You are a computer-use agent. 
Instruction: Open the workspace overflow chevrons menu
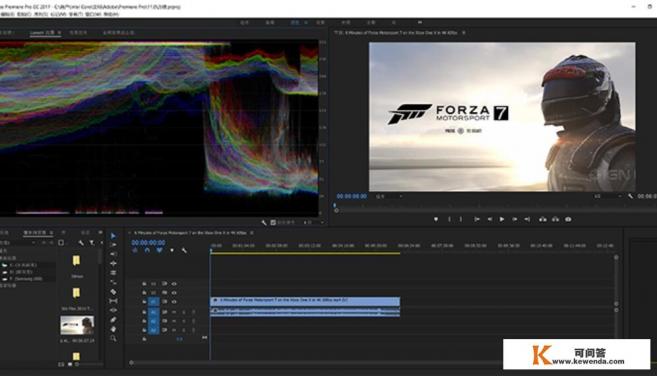tap(420, 22)
